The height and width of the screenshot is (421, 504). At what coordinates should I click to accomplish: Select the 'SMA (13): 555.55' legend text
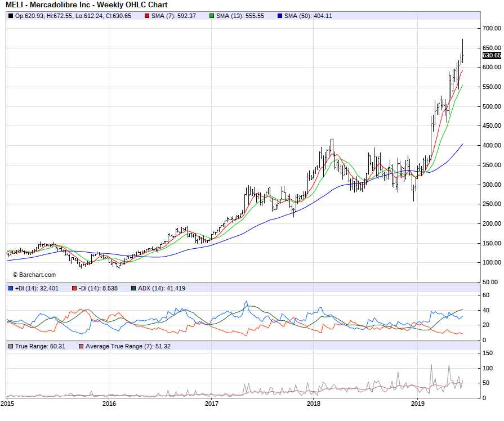click(240, 16)
